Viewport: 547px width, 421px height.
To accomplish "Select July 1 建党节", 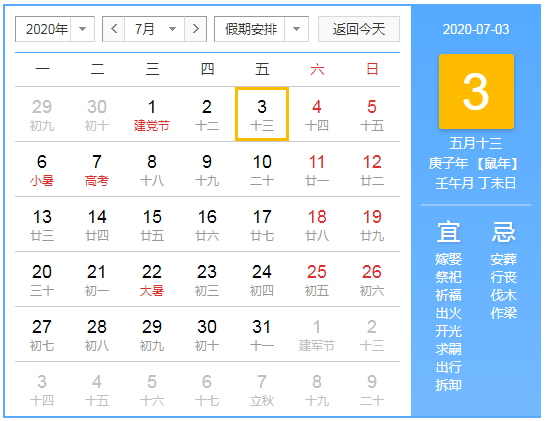I will click(152, 114).
